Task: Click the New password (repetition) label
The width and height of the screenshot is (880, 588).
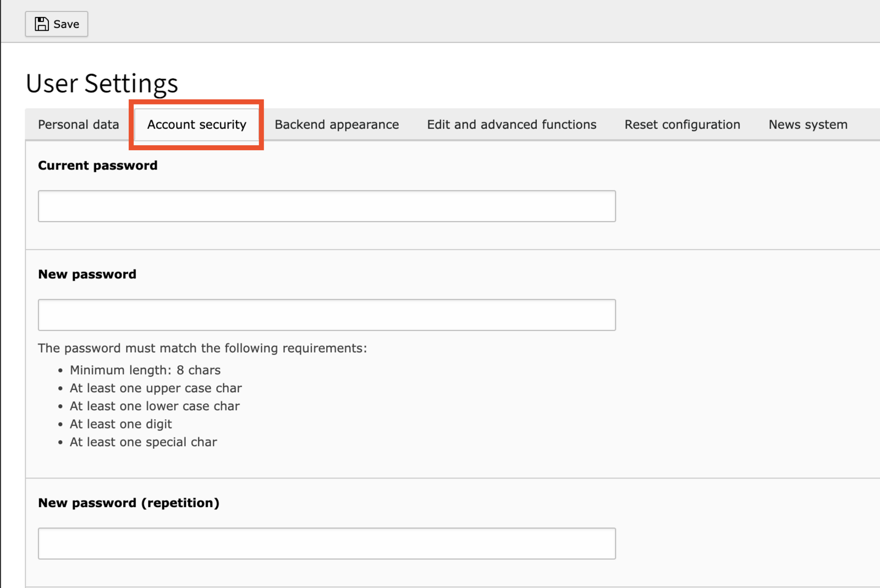Action: click(129, 503)
